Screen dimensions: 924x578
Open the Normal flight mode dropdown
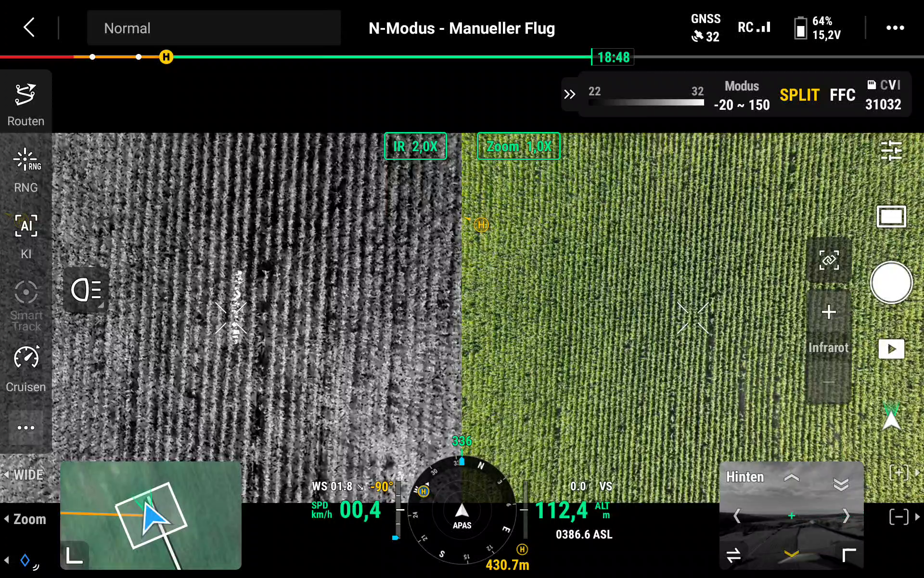214,28
